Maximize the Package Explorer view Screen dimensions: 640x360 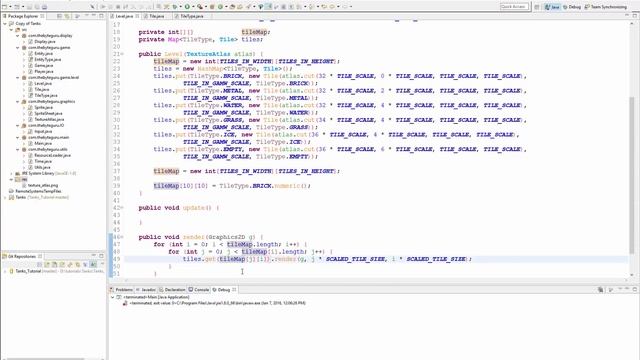tap(101, 16)
